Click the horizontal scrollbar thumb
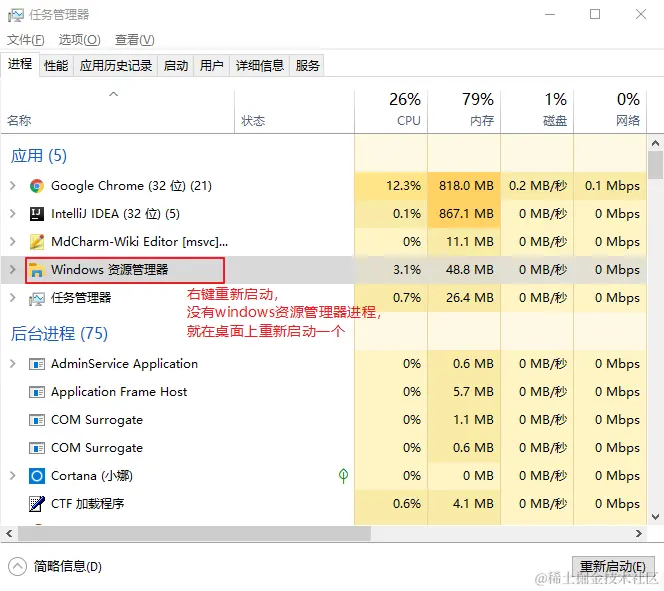 (x=194, y=533)
